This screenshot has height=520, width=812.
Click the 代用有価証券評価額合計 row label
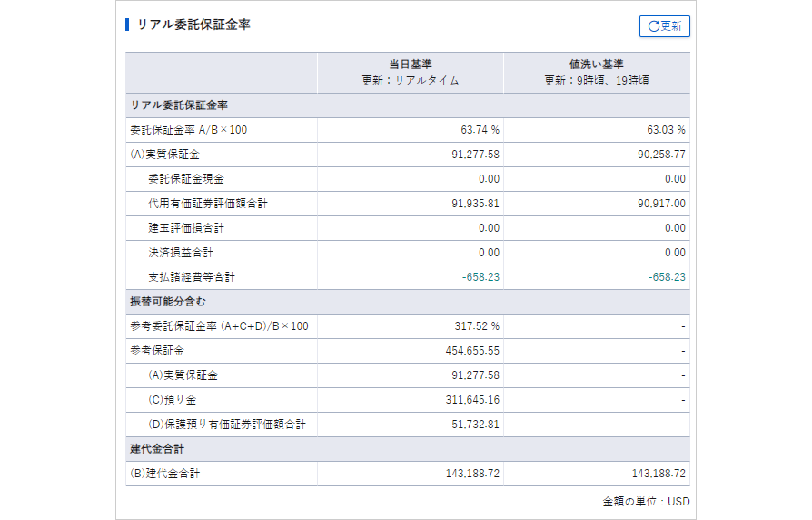pyautogui.click(x=208, y=204)
